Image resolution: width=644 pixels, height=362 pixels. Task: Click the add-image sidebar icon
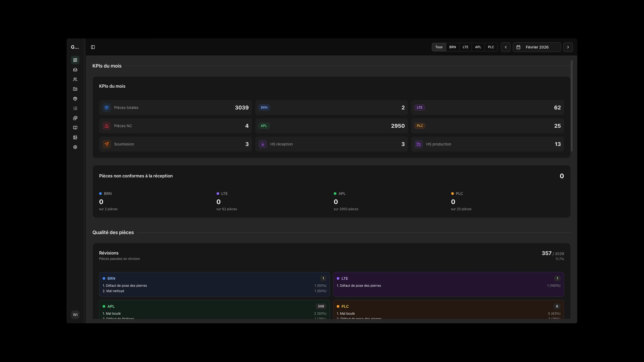point(75,137)
